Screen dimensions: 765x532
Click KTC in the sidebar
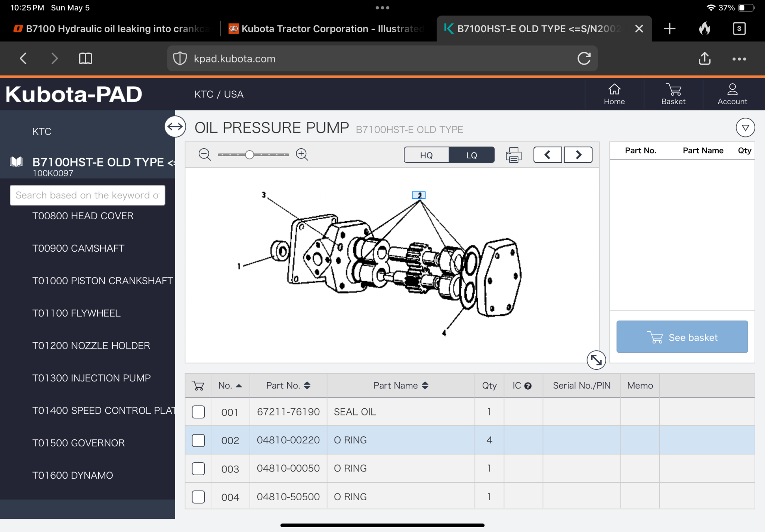coord(41,132)
